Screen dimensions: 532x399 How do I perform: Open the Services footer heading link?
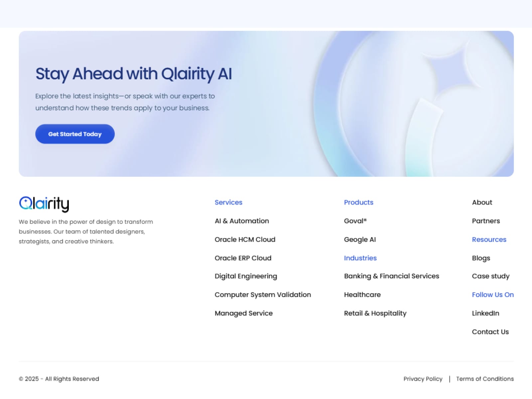228,202
